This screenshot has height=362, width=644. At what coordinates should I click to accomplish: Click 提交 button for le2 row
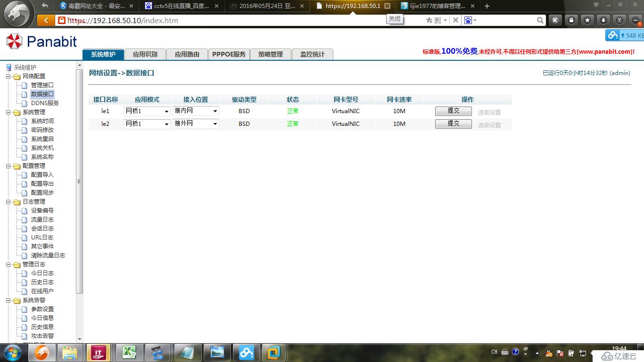(453, 123)
